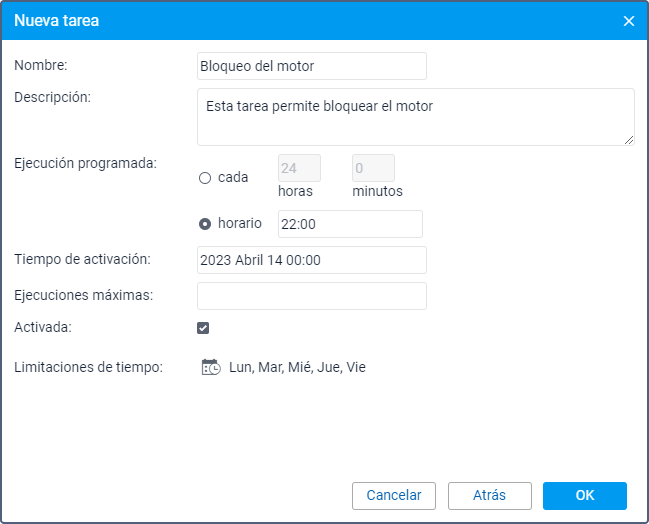Confirm the task with OK
The height and width of the screenshot is (524, 649).
click(x=584, y=496)
